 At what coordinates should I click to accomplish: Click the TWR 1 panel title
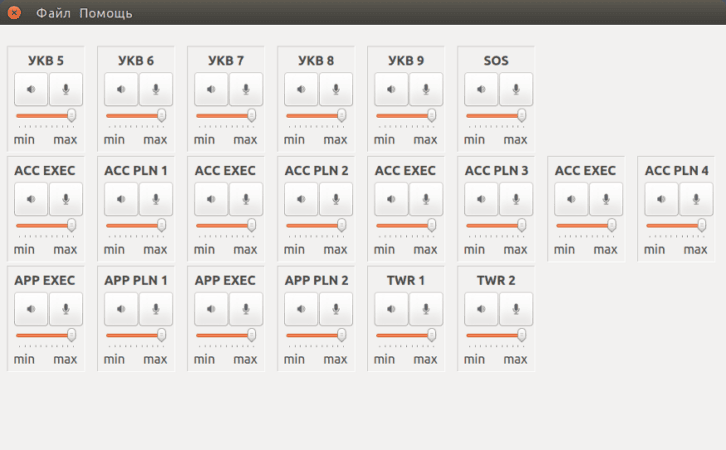pyautogui.click(x=406, y=280)
